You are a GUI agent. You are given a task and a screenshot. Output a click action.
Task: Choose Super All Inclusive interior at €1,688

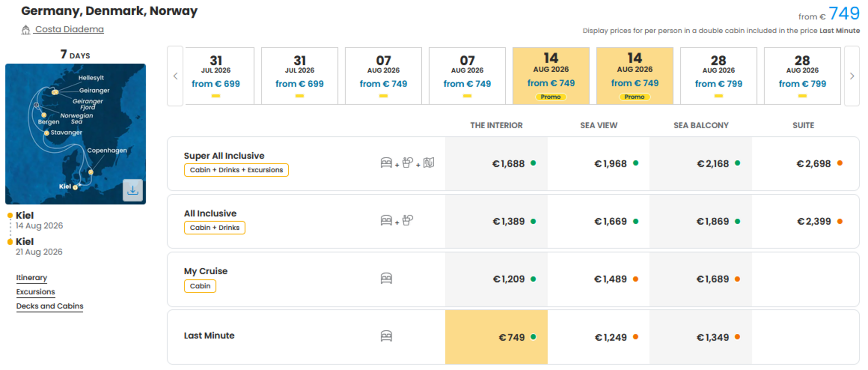click(x=497, y=163)
